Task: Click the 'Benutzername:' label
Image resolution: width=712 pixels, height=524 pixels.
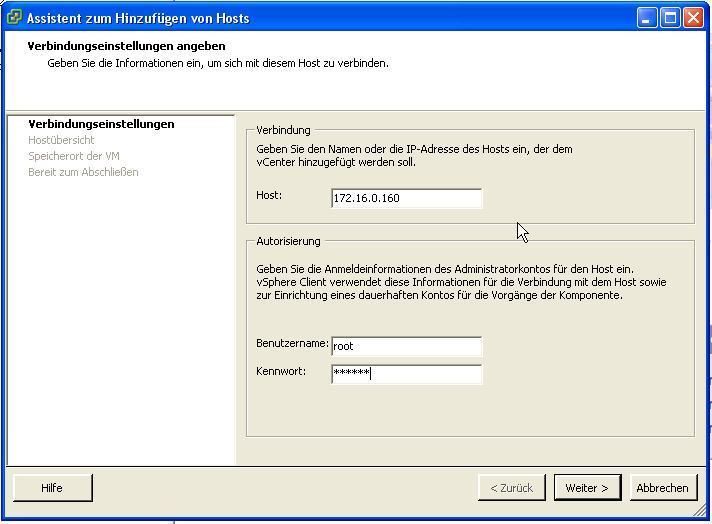Action: (x=292, y=343)
